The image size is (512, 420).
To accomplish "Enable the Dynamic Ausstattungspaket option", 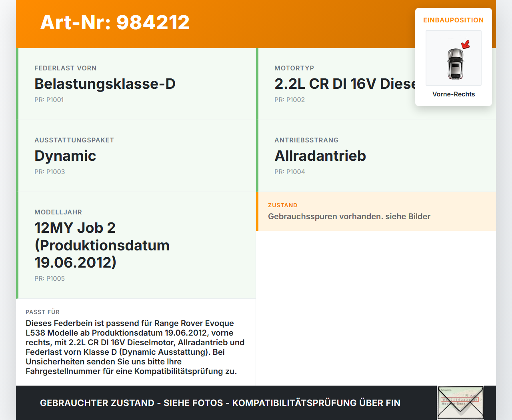I will (65, 156).
